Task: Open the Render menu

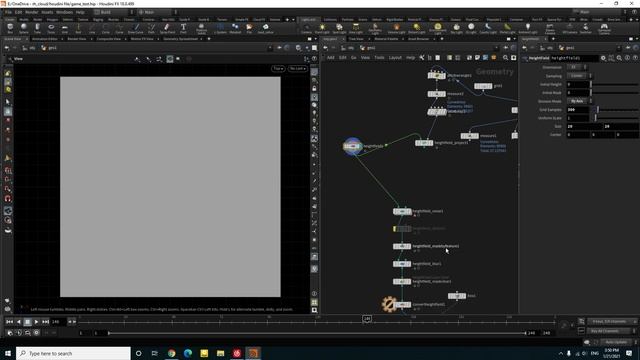Action: point(31,12)
